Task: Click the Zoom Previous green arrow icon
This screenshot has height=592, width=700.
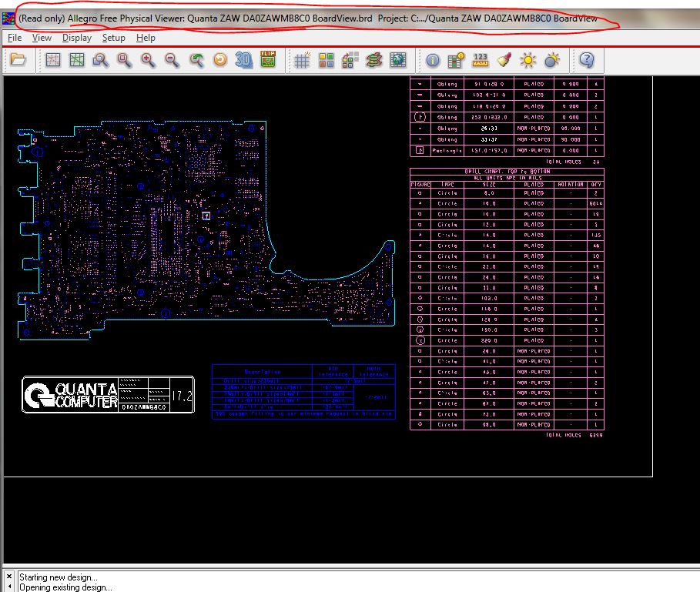Action: click(x=196, y=59)
